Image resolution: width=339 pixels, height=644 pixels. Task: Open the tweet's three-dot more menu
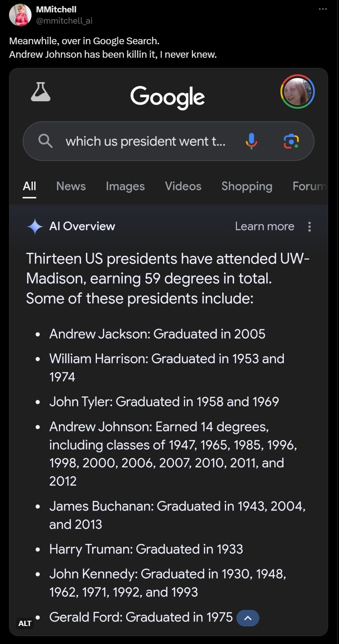click(x=322, y=9)
